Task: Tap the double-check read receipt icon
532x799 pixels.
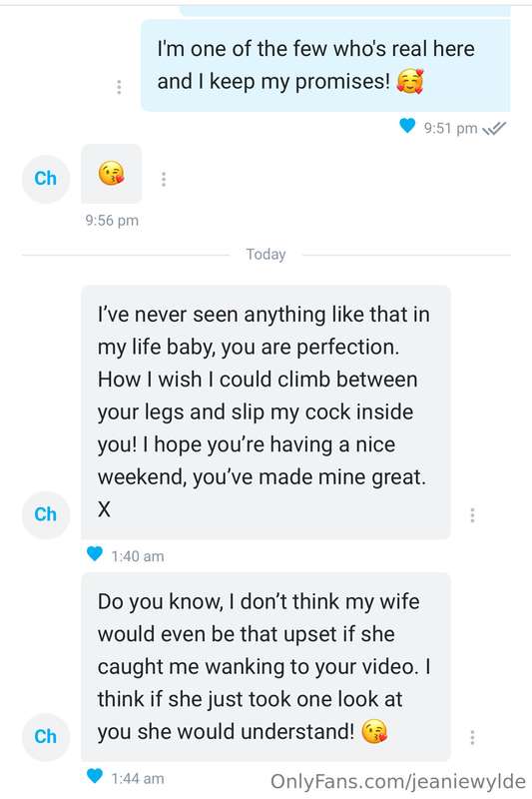Action: (x=494, y=128)
